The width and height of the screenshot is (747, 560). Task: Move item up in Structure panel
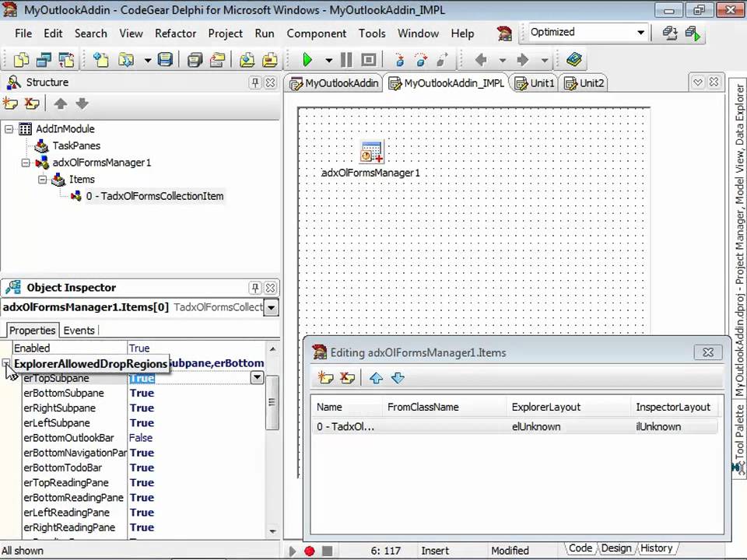click(x=61, y=103)
